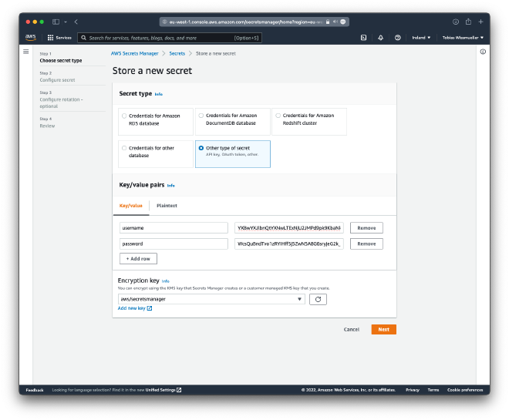This screenshot has width=509, height=420.
Task: Expand the account user menu
Action: (x=463, y=37)
